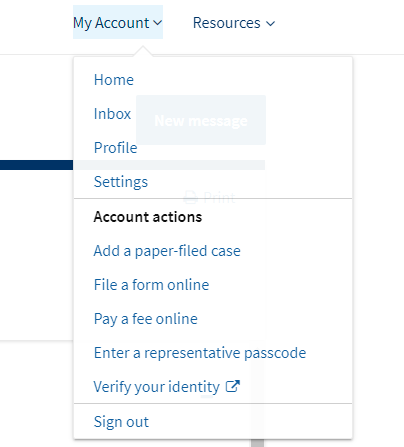This screenshot has height=447, width=404.
Task: Expand the Resources dropdown menu
Action: (234, 23)
